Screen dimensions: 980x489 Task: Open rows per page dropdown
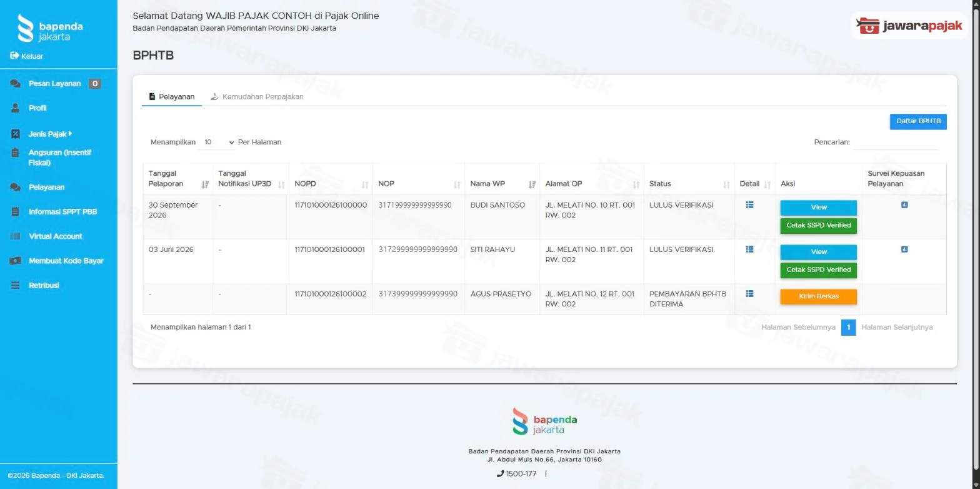point(217,142)
